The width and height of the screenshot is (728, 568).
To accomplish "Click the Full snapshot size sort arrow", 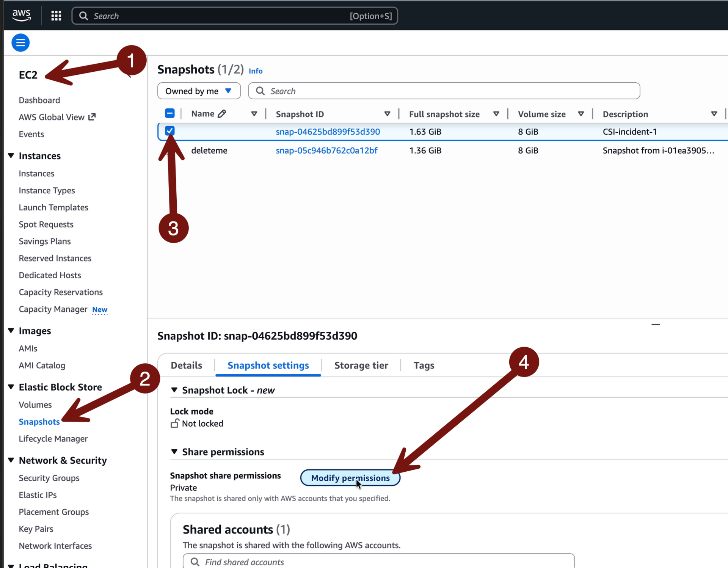I will [x=496, y=114].
